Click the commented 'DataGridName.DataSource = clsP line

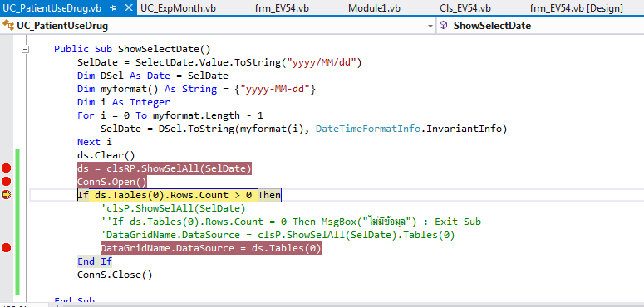pos(278,235)
